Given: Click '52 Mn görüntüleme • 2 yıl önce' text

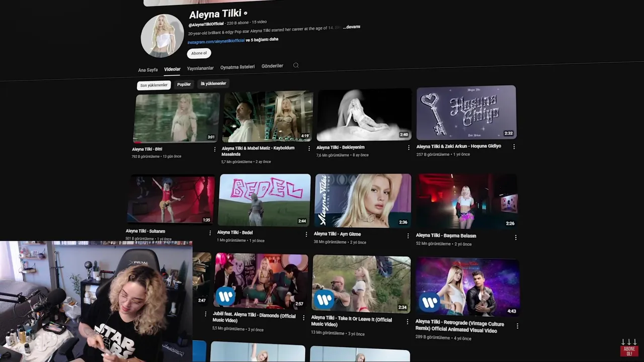Looking at the screenshot, I should pyautogui.click(x=444, y=244).
